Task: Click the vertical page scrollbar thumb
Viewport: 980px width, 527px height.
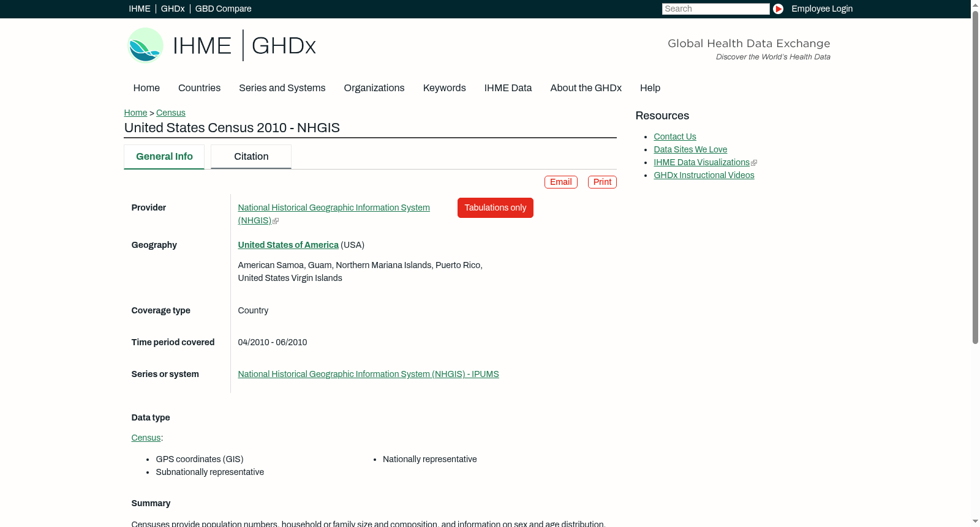Action: (976, 178)
